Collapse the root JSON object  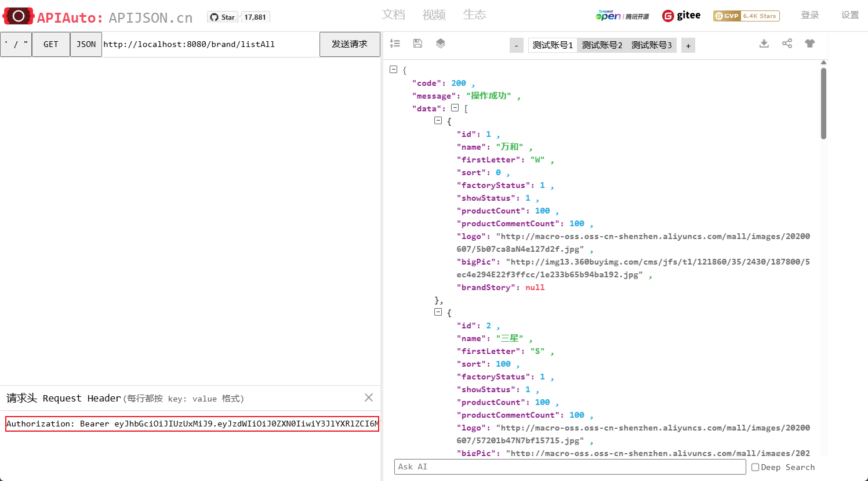(394, 70)
